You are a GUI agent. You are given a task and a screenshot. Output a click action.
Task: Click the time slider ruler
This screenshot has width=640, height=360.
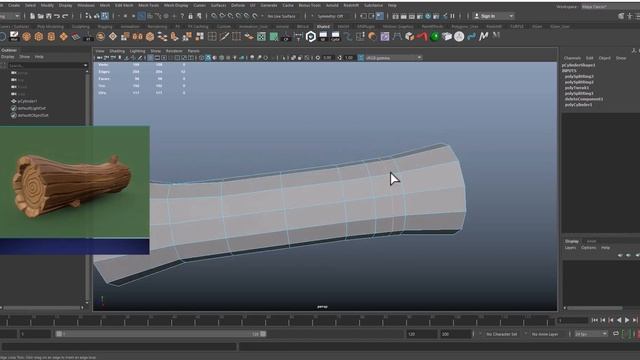(x=278, y=320)
